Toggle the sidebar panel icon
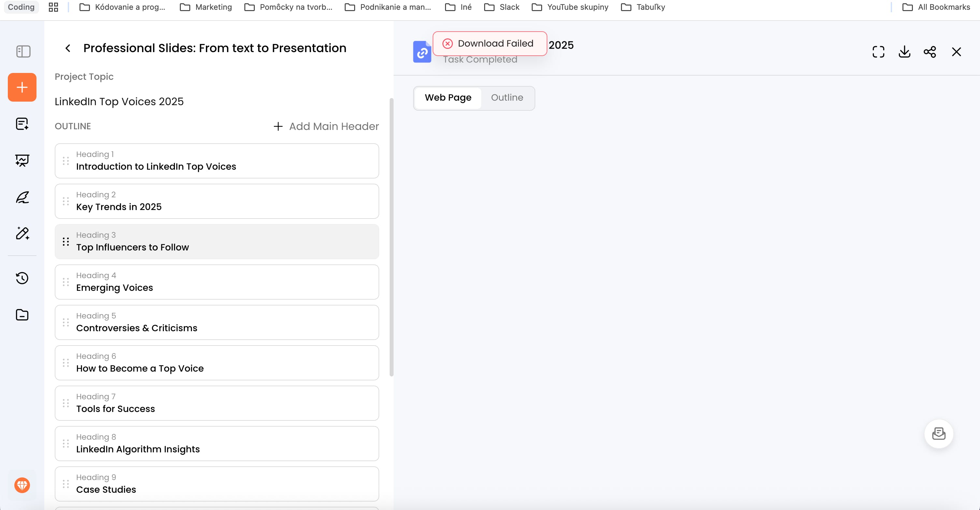The width and height of the screenshot is (980, 510). 23,51
